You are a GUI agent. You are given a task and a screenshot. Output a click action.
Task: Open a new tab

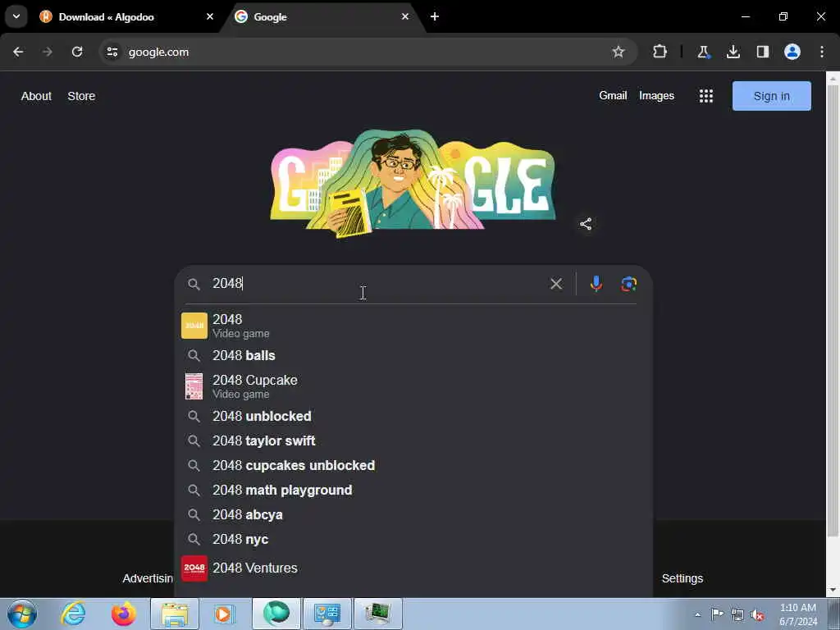[435, 16]
